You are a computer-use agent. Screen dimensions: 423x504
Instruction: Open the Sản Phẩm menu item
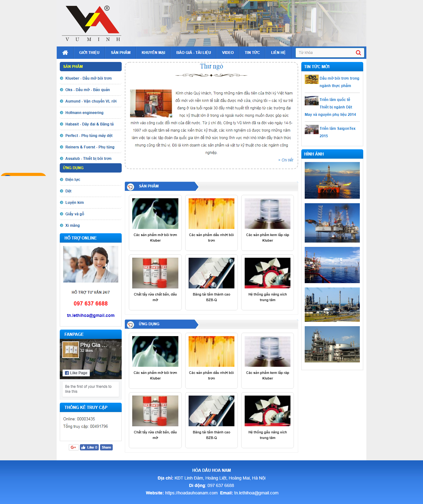click(x=121, y=53)
